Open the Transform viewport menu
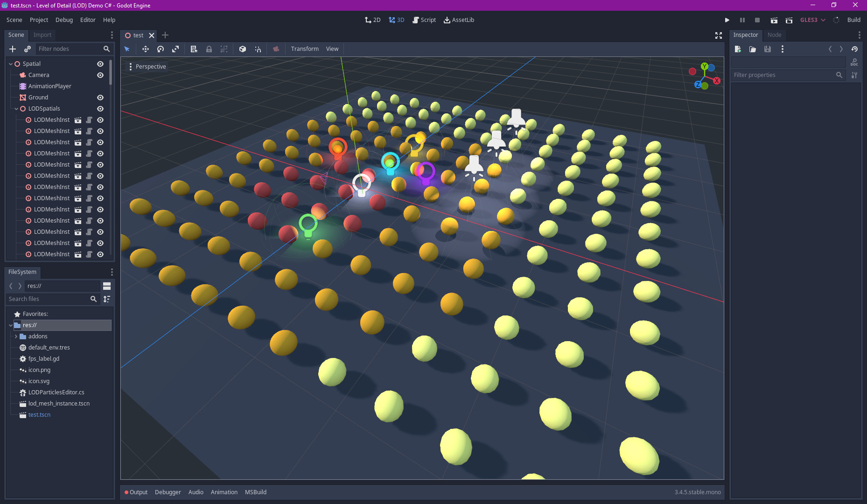Screen dimensions: 867x504 tap(305, 49)
